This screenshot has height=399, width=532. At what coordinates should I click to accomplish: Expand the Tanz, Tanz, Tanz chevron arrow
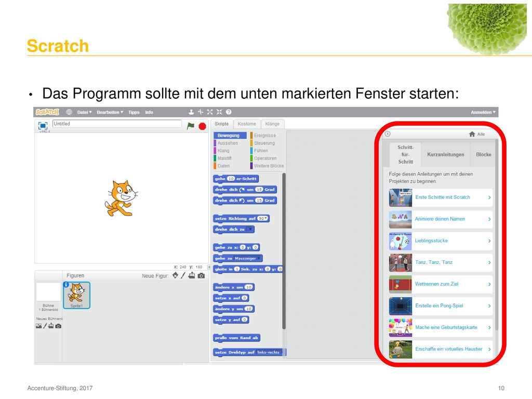[489, 262]
